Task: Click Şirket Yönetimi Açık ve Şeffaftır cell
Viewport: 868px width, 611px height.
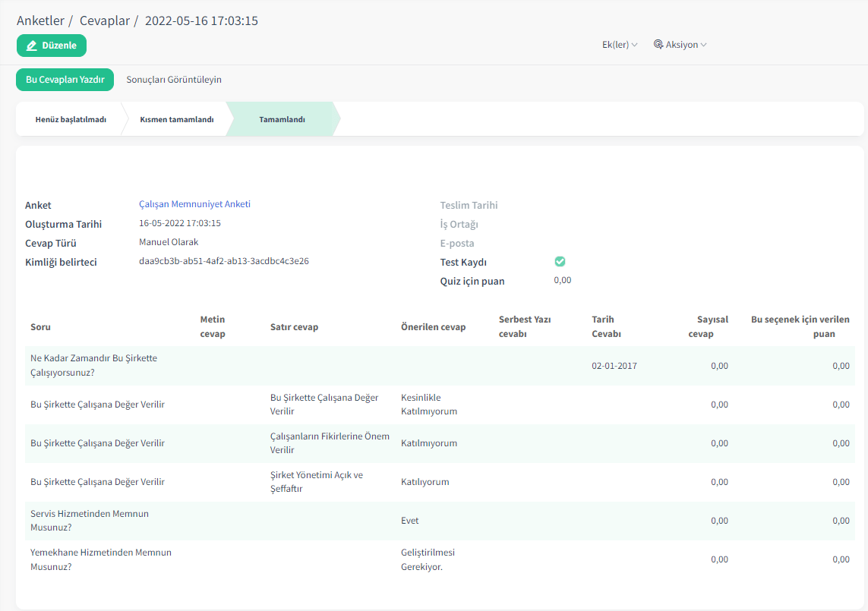Action: (317, 482)
